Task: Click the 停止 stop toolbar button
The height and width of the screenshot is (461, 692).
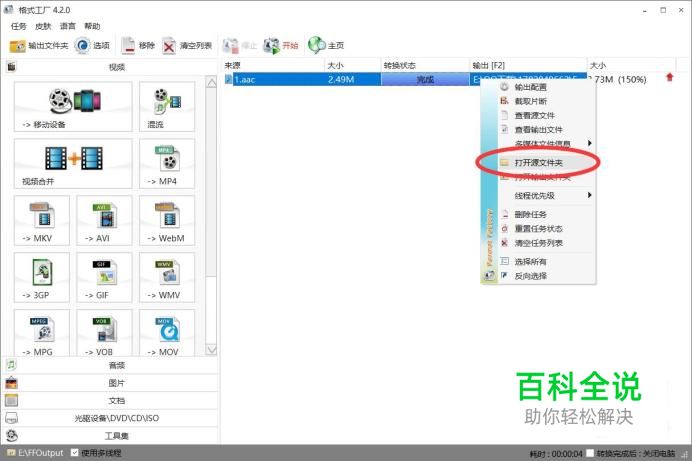Action: pos(240,45)
